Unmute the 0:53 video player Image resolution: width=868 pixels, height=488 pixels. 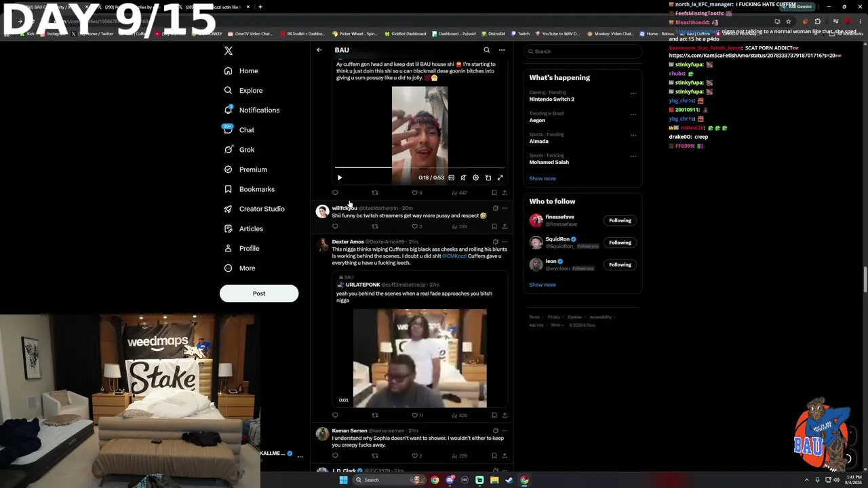[463, 178]
